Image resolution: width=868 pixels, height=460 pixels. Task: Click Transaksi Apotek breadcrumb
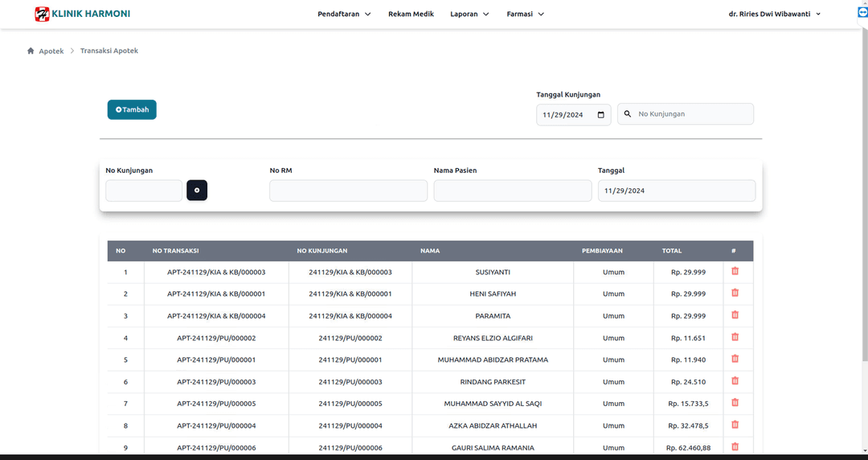tap(109, 51)
